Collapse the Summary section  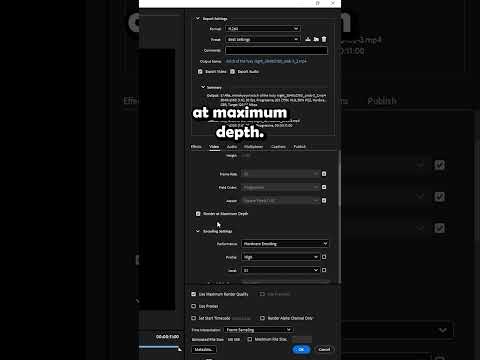click(203, 87)
